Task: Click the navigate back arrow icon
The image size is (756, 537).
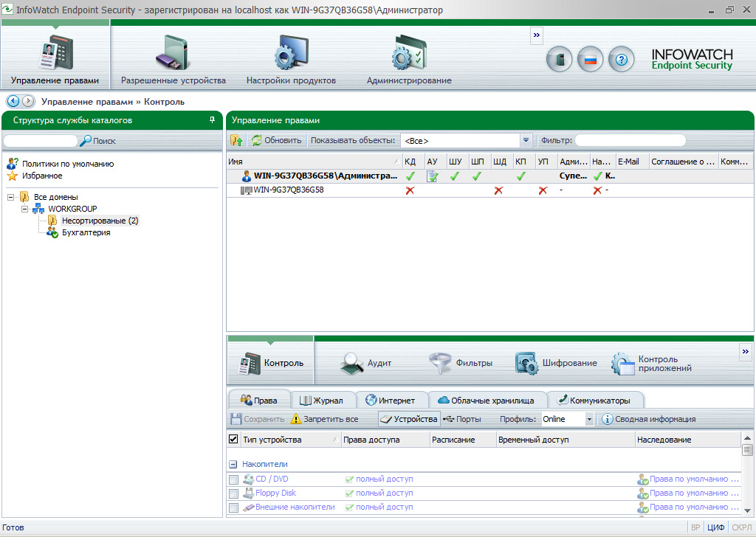Action: pos(13,101)
